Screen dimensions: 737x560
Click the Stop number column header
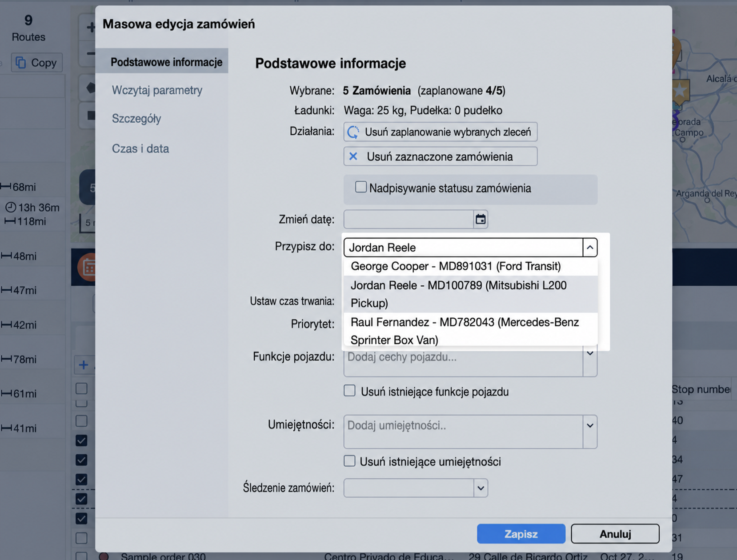click(x=701, y=389)
